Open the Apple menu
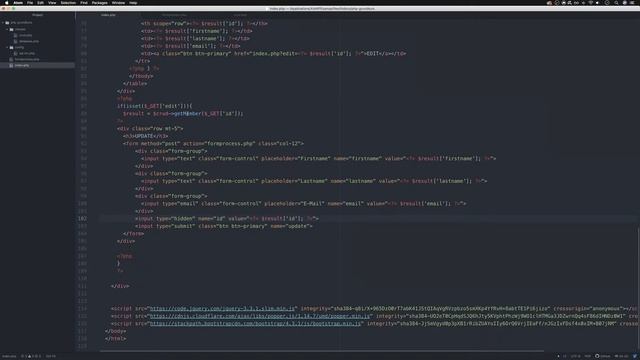 (7, 3)
